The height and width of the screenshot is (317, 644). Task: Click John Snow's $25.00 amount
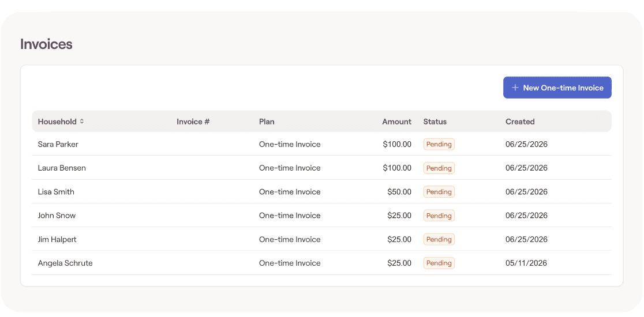point(399,216)
